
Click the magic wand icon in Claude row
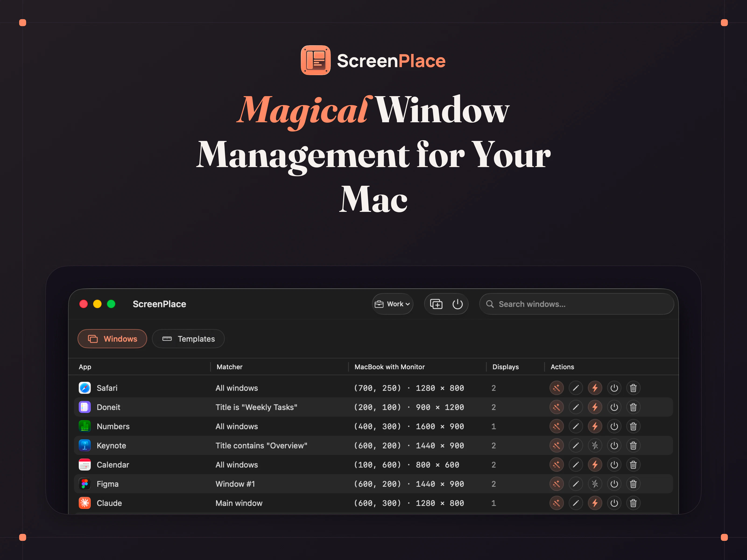tap(557, 503)
